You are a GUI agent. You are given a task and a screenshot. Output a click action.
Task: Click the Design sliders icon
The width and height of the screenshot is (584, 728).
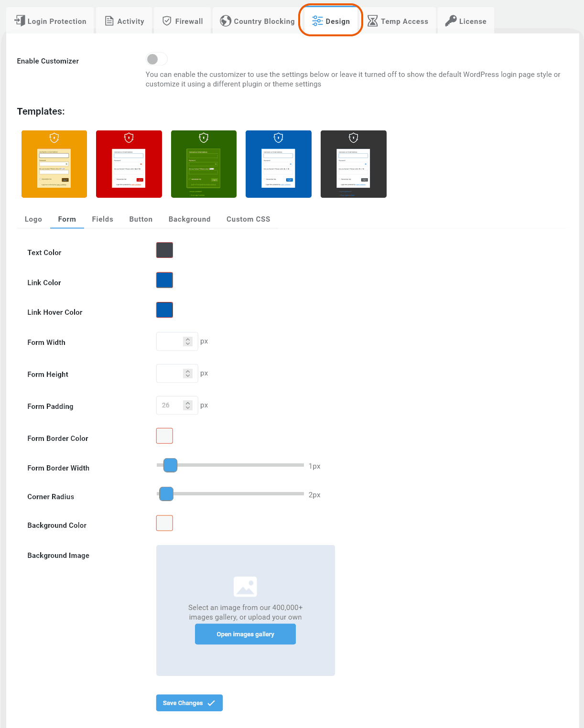[317, 21]
